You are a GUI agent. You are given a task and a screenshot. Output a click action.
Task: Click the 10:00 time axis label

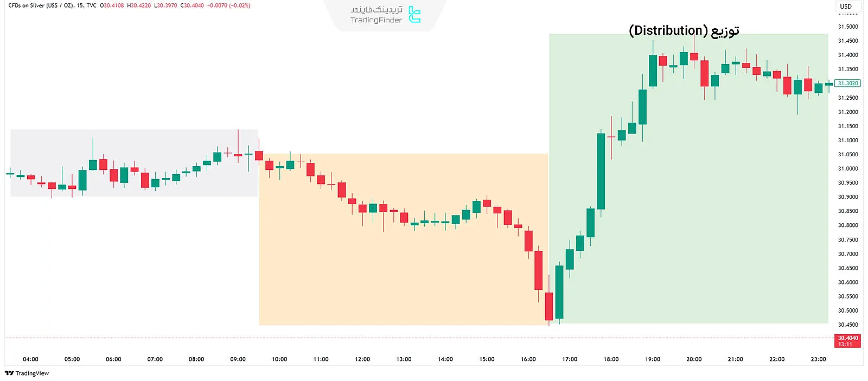[x=279, y=359]
